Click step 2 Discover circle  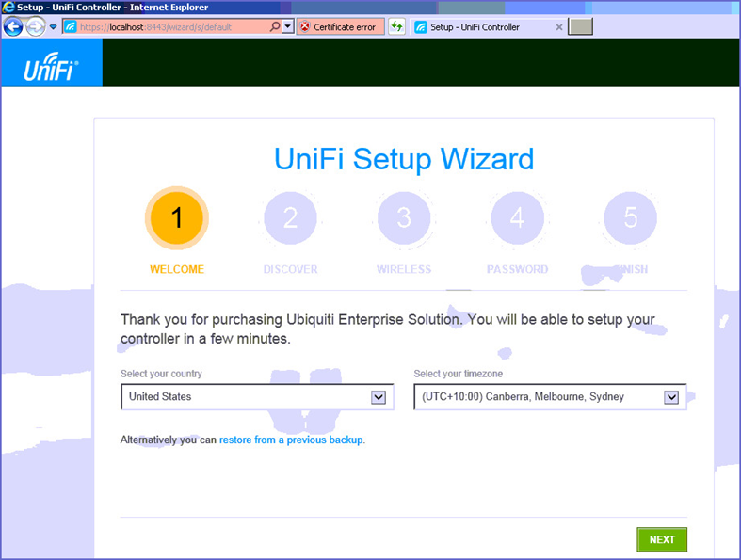pyautogui.click(x=290, y=218)
